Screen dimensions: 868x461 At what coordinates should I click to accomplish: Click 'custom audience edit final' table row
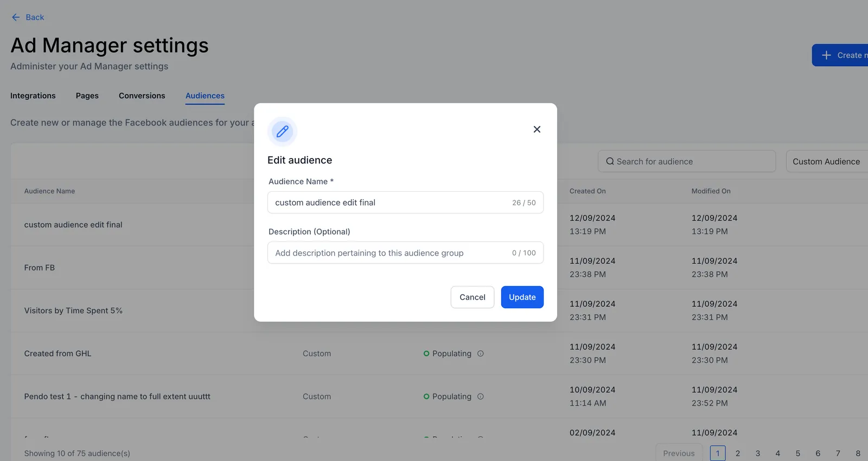point(439,225)
